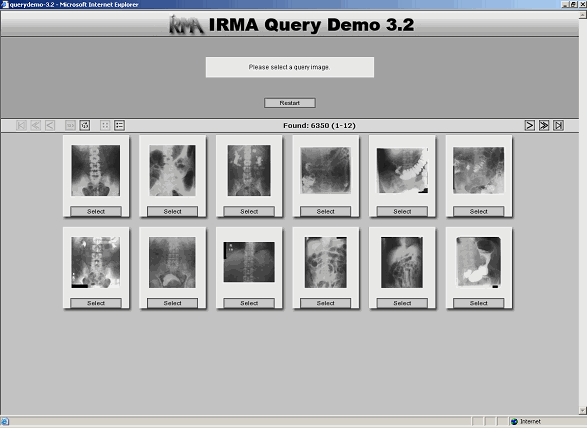This screenshot has height=428, width=587.
Task: Click the fast-backward double arrow icon
Action: point(36,125)
